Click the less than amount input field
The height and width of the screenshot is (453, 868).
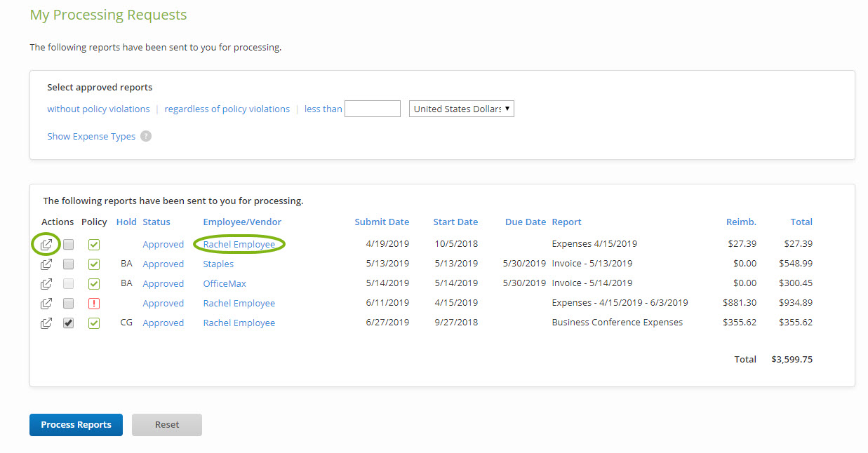point(372,109)
